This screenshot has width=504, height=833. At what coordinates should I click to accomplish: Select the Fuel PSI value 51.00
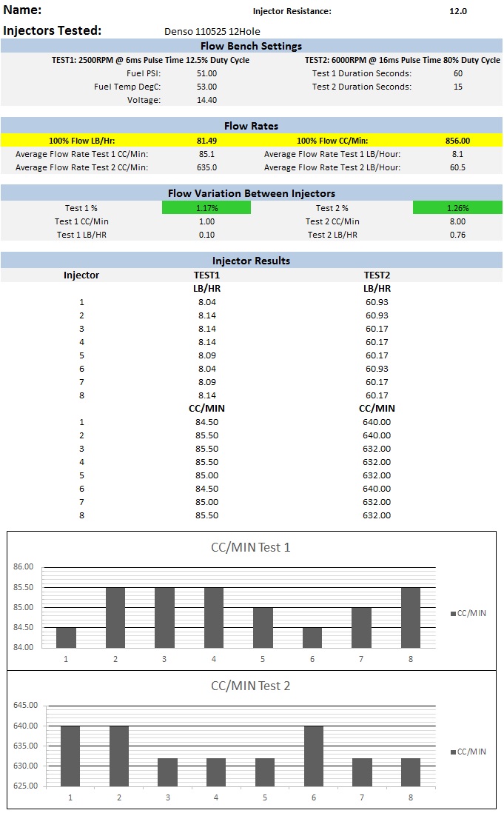[206, 73]
